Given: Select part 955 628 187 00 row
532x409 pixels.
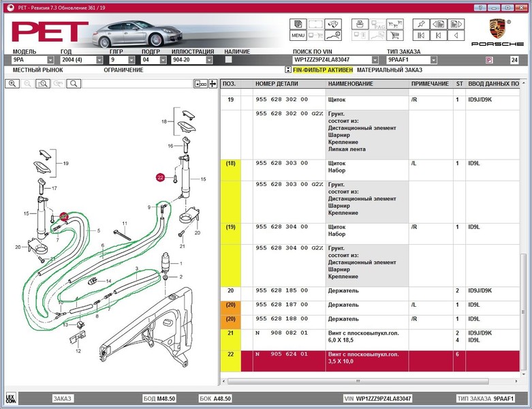Looking at the screenshot, I should 370,308.
